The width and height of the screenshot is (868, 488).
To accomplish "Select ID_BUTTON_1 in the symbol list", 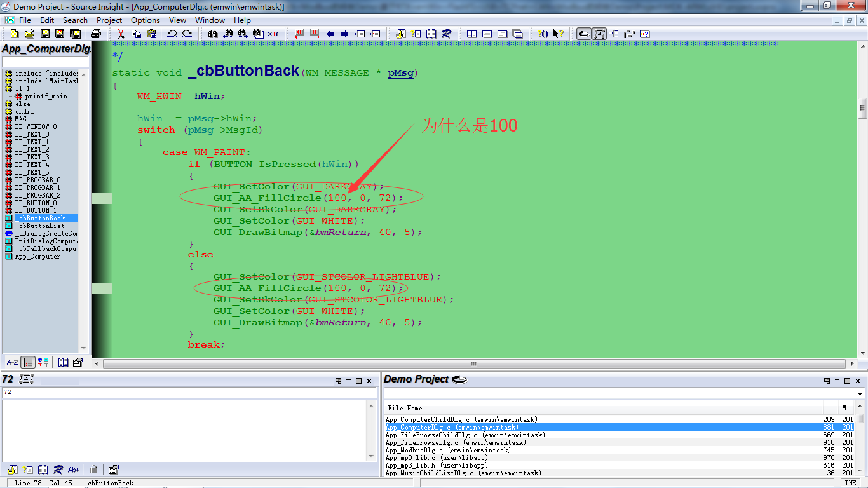I will tap(36, 210).
